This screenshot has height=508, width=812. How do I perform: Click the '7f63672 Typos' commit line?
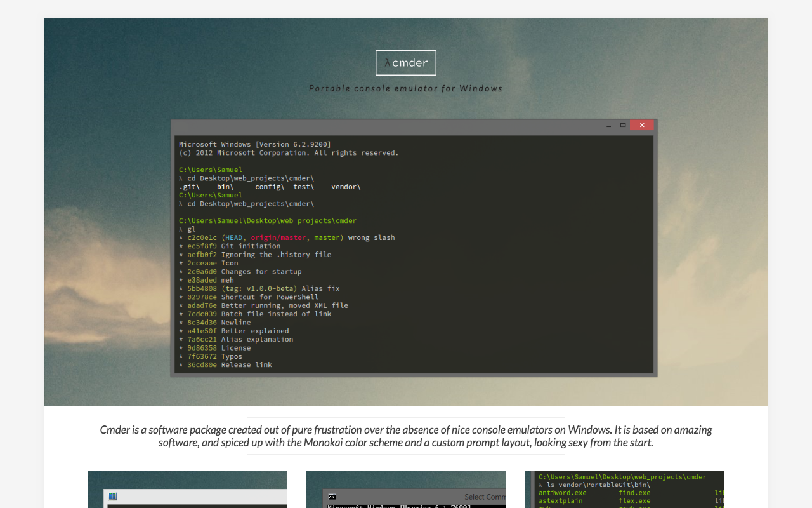(x=211, y=356)
